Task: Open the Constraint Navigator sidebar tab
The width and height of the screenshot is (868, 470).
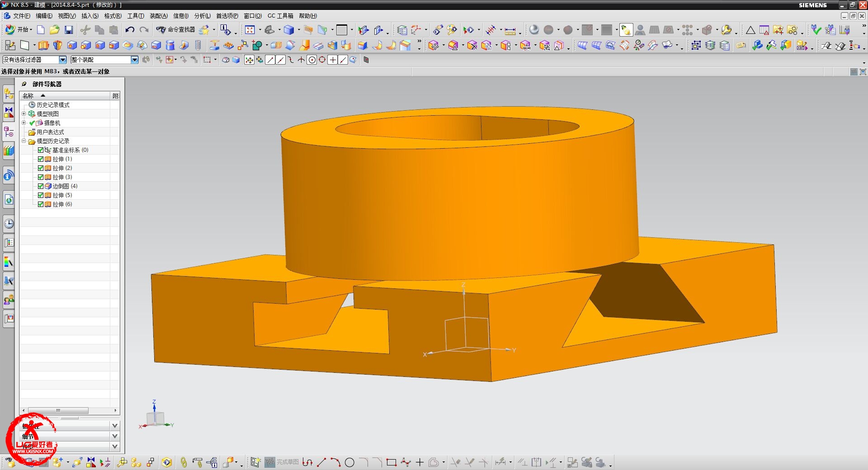Action: coord(9,112)
